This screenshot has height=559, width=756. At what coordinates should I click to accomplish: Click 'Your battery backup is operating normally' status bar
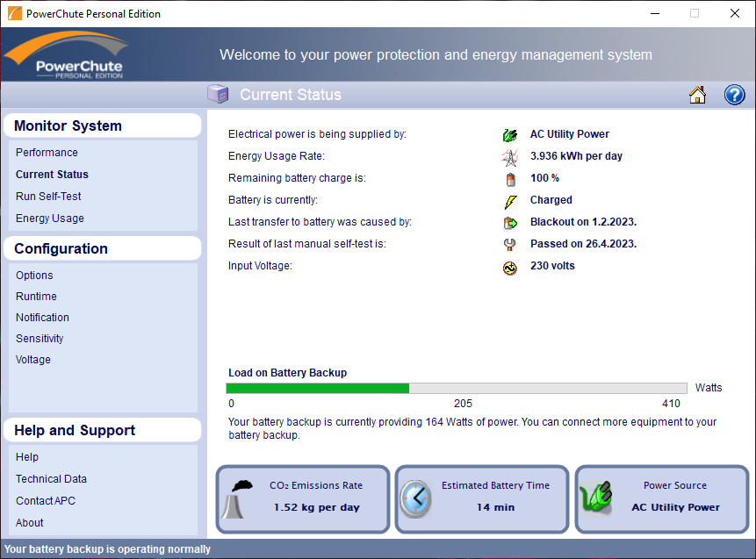pyautogui.click(x=107, y=549)
